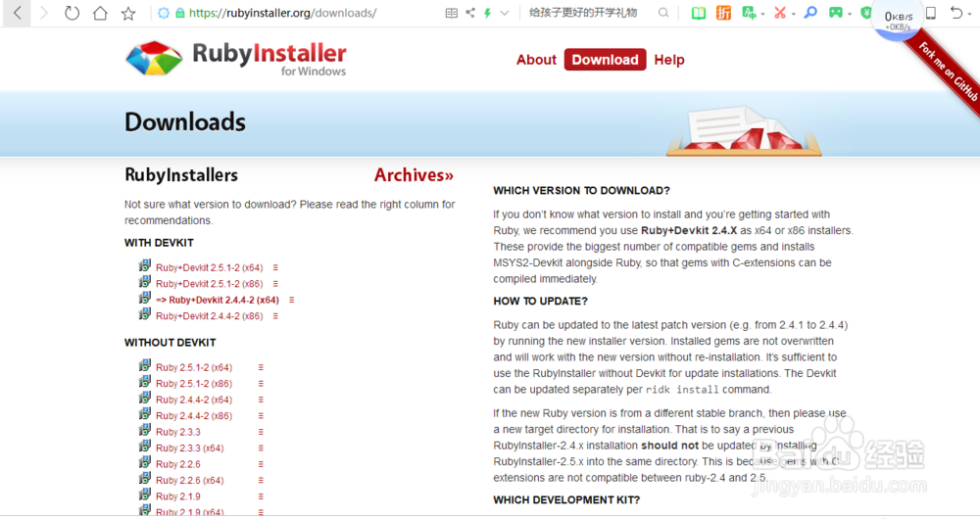
Task: Open the green book reading icon
Action: tap(698, 13)
